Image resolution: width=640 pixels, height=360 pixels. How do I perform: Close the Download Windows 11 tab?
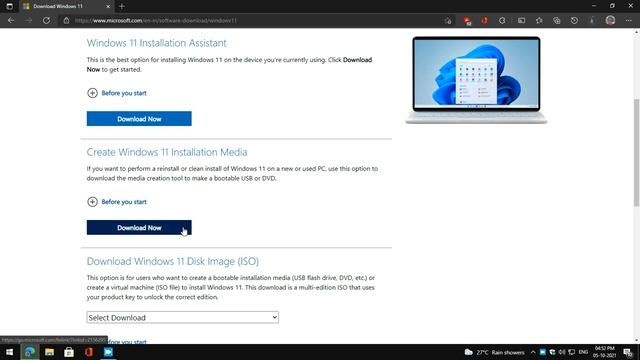(x=108, y=6)
